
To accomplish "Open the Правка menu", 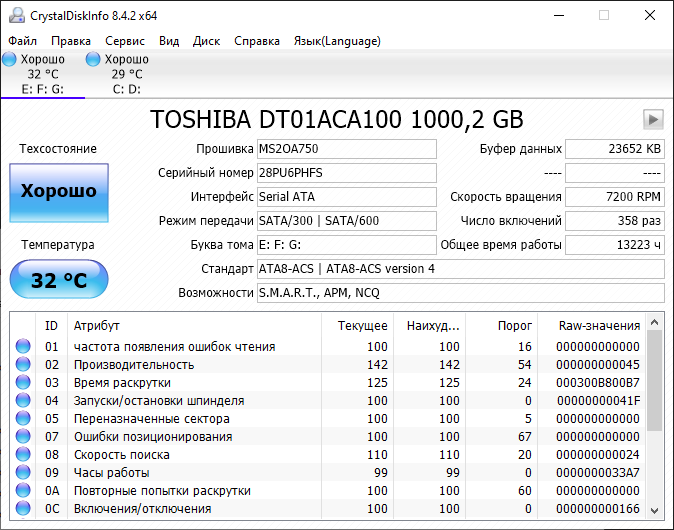I will pos(71,41).
